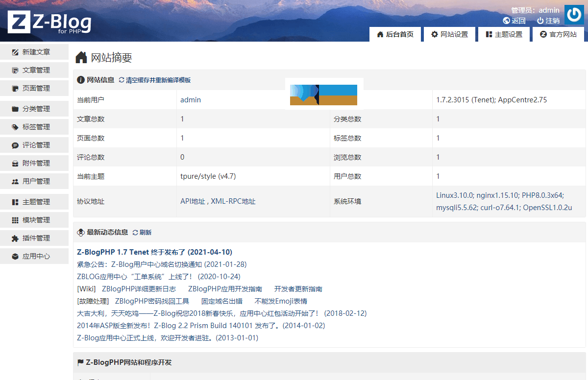
Task: Click the 当前用户 value admin
Action: (x=191, y=100)
